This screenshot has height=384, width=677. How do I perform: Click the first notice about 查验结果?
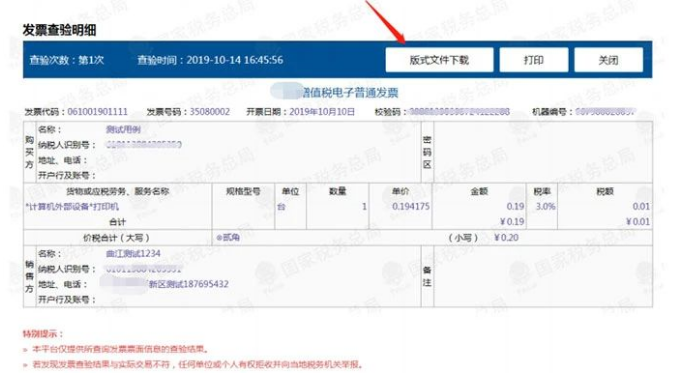point(120,349)
